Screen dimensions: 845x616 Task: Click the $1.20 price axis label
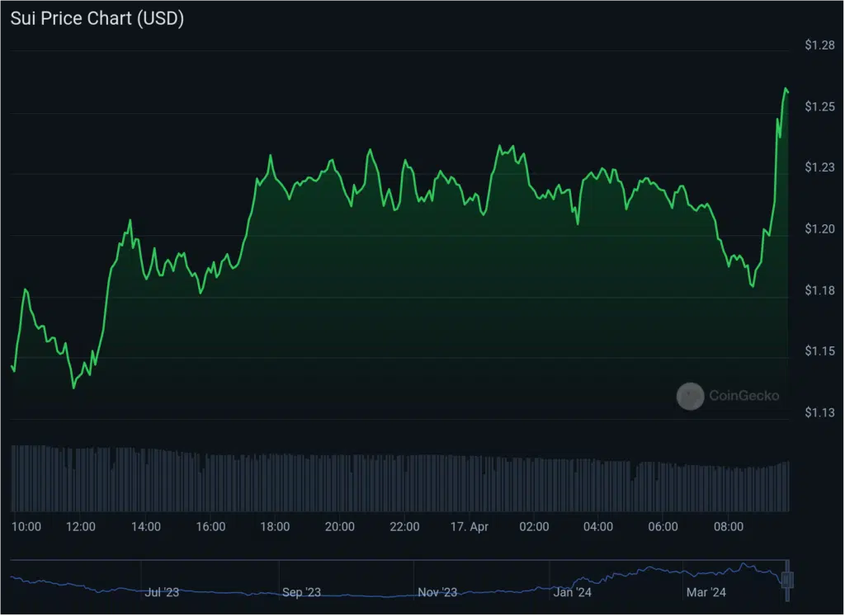(x=819, y=228)
